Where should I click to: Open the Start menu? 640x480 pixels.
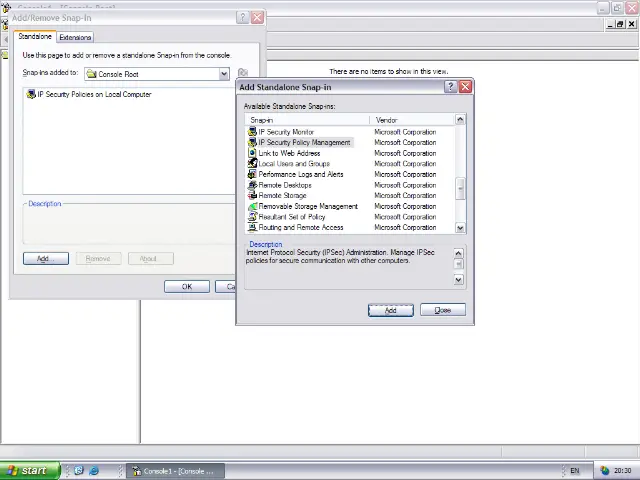pos(30,471)
